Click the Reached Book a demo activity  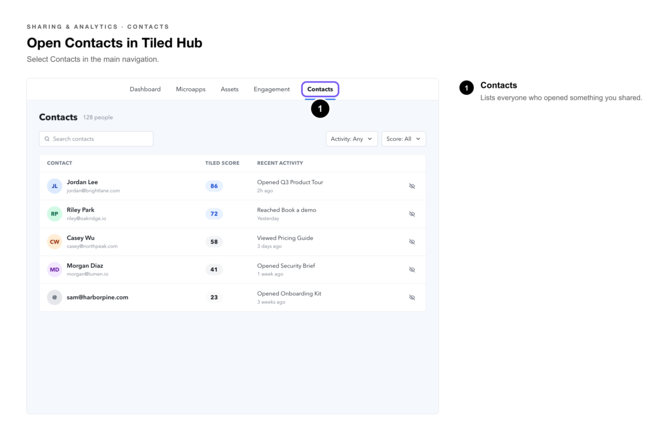(x=286, y=210)
